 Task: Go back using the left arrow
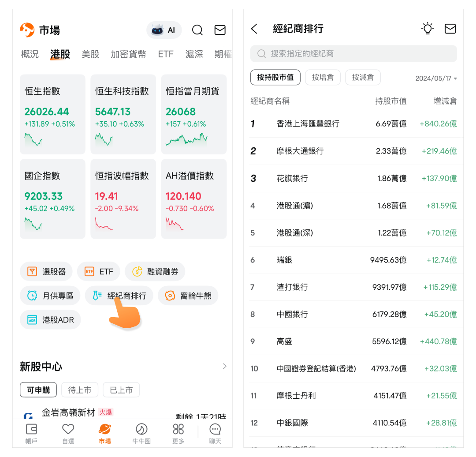click(254, 29)
